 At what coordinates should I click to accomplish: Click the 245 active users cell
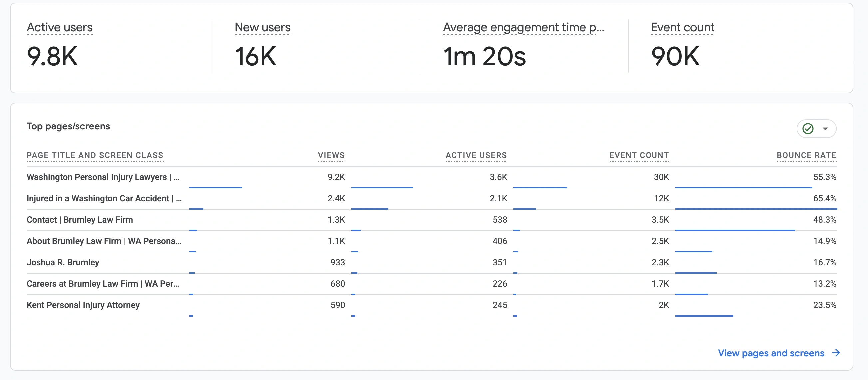point(500,305)
